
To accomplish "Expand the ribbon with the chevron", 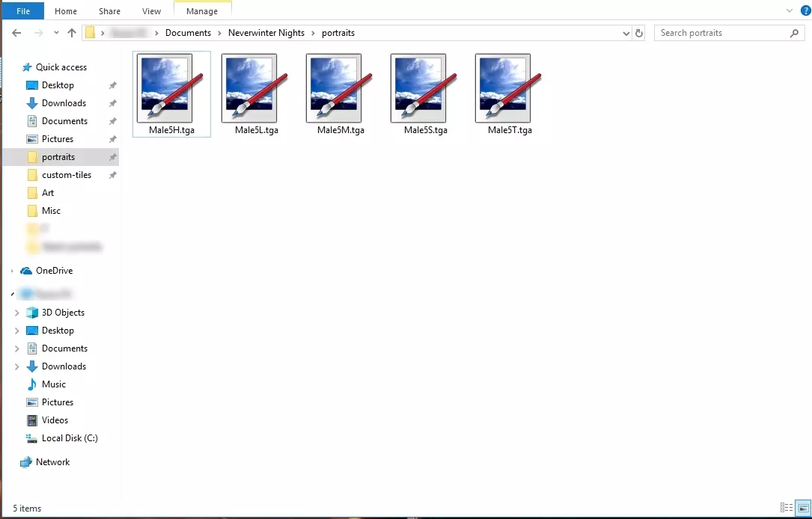I will click(x=790, y=10).
